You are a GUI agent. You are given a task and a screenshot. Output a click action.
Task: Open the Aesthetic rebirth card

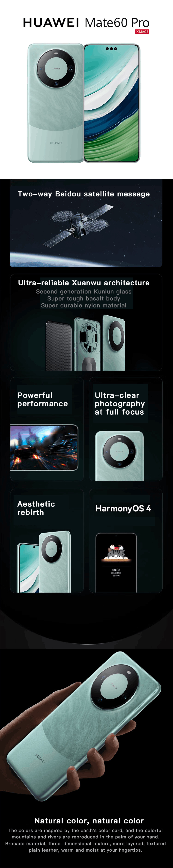tap(47, 541)
